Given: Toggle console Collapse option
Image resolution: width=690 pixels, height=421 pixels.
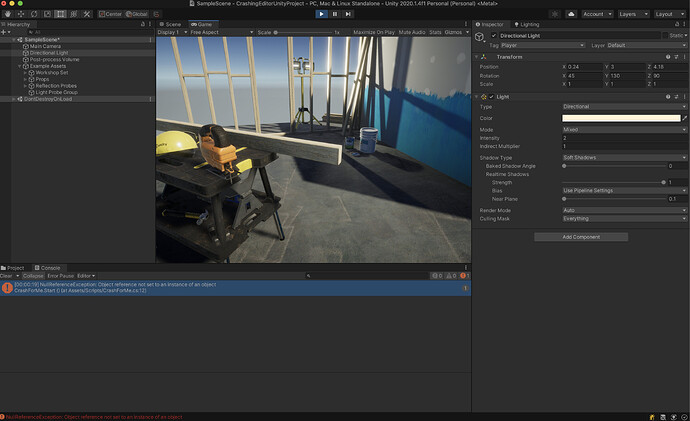Looking at the screenshot, I should coord(33,276).
